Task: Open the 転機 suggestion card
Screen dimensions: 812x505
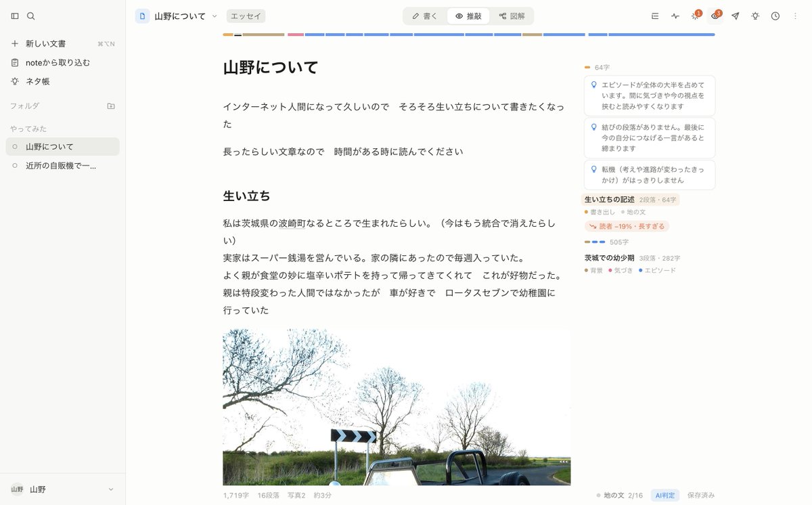Action: point(650,175)
